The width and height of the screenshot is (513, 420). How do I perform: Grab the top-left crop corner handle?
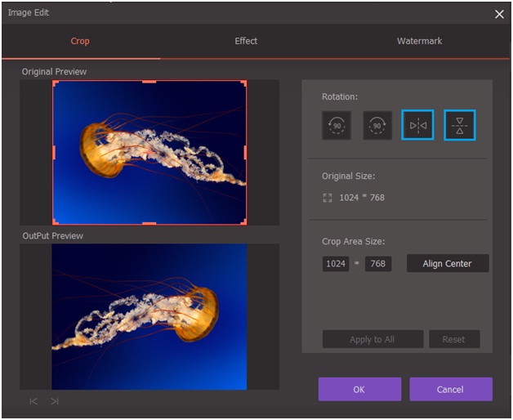coord(55,83)
